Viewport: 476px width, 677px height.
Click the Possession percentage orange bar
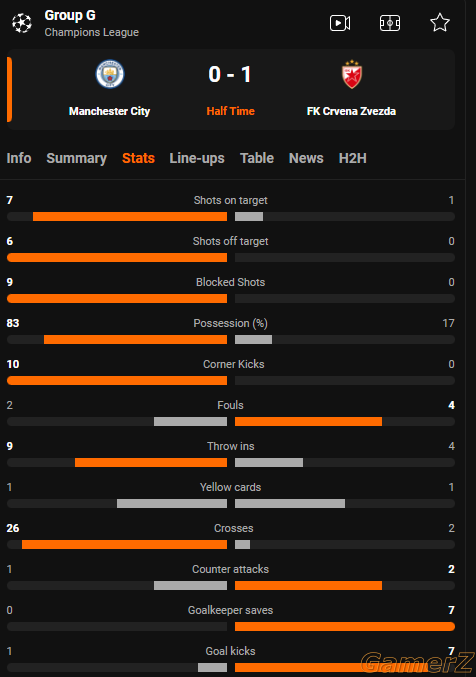(x=135, y=340)
